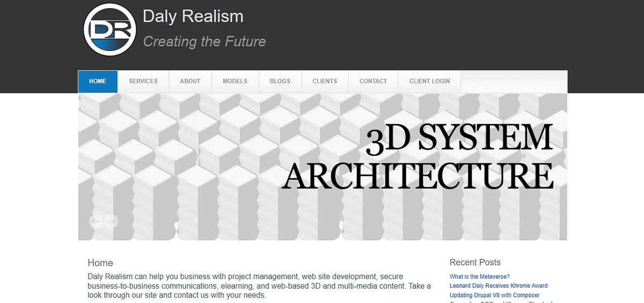
Task: Click the 3D System Architecture banner image
Action: pyautogui.click(x=323, y=167)
